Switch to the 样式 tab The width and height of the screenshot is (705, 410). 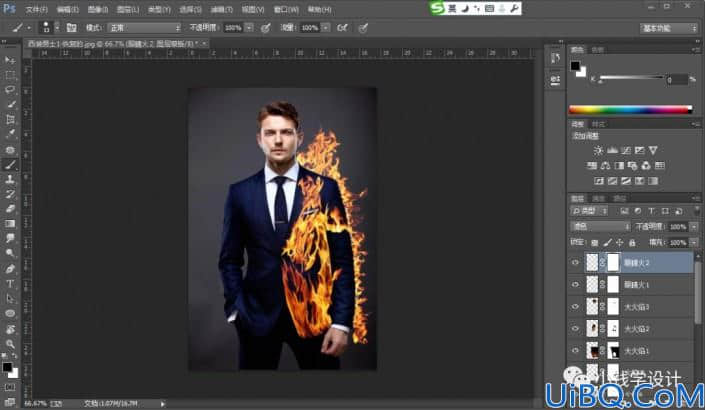tap(598, 124)
